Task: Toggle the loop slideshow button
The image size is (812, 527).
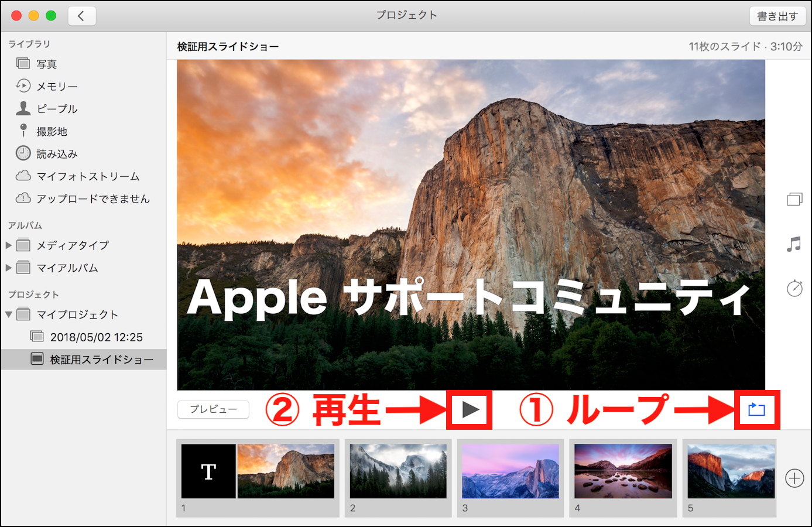Action: click(756, 409)
